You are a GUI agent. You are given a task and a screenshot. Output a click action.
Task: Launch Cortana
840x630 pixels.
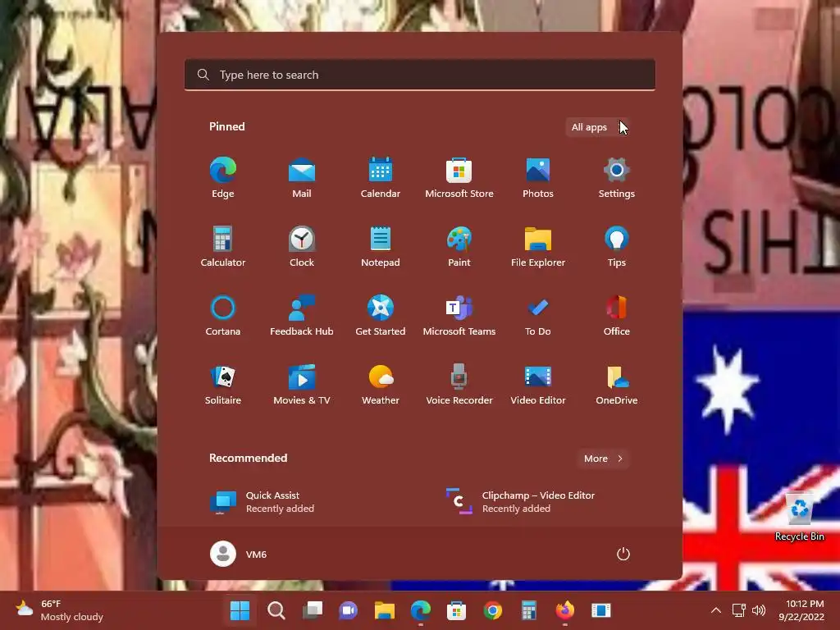tap(223, 316)
